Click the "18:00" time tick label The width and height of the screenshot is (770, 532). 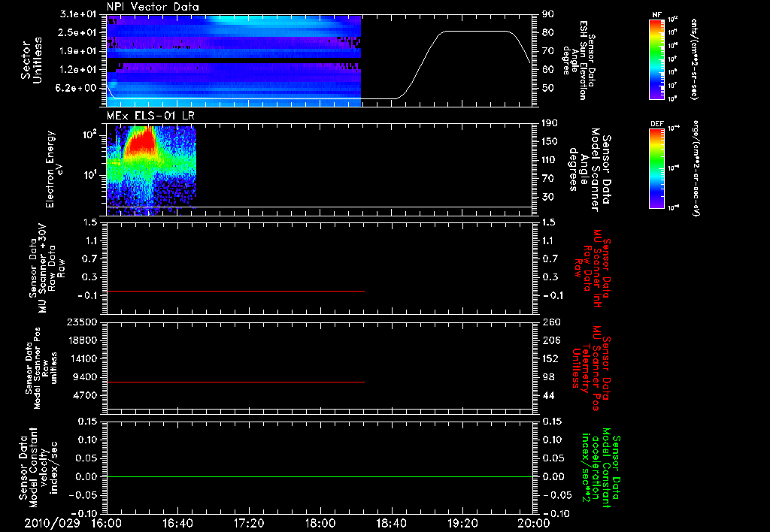(x=320, y=523)
